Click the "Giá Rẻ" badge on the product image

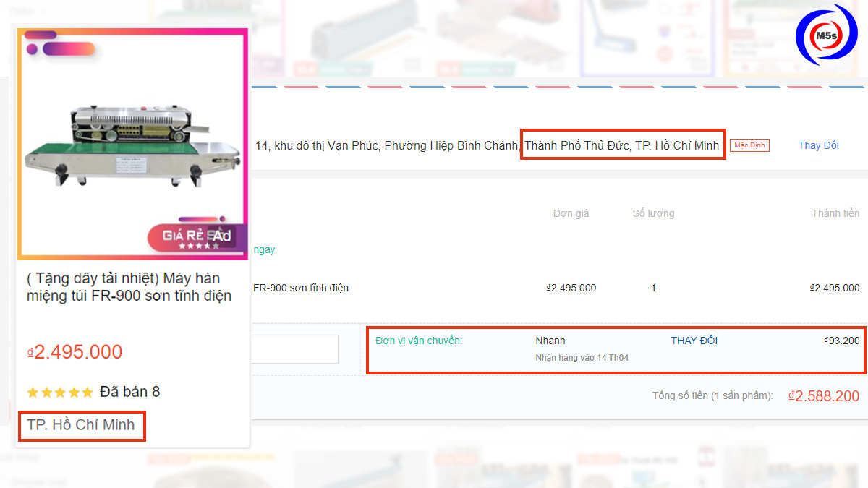181,237
